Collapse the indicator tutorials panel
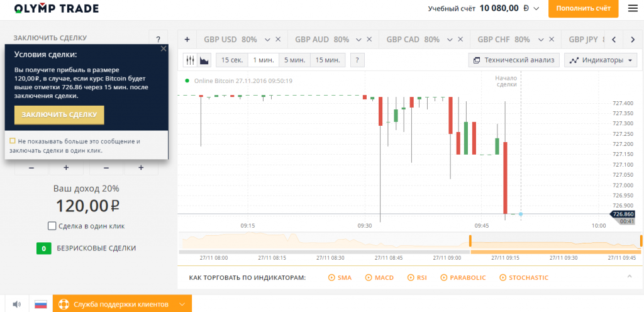644x312 pixels. (629, 276)
